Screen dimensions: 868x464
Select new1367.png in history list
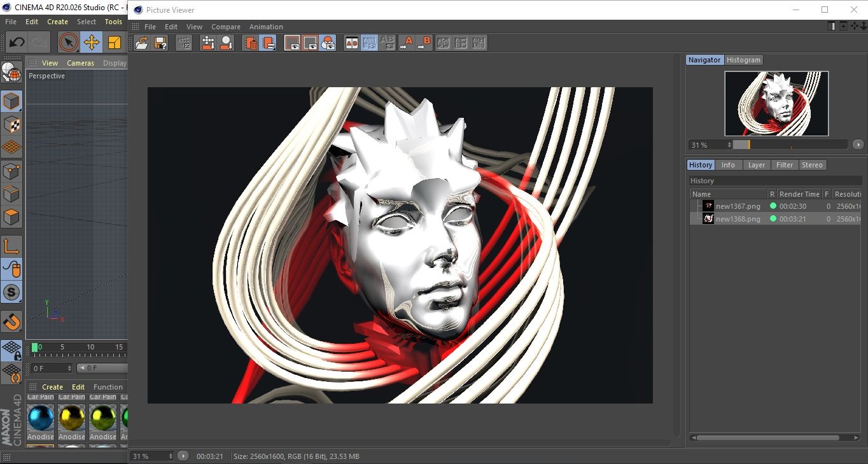[x=738, y=206]
